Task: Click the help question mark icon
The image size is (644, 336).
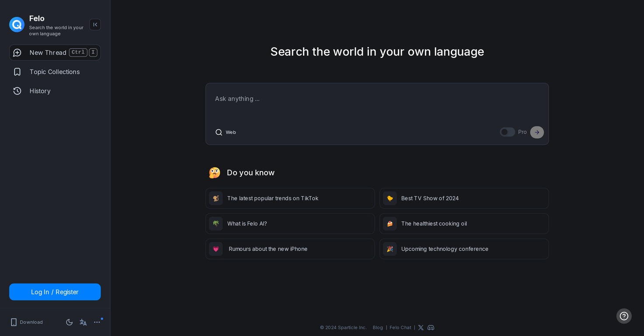Action: click(x=624, y=316)
